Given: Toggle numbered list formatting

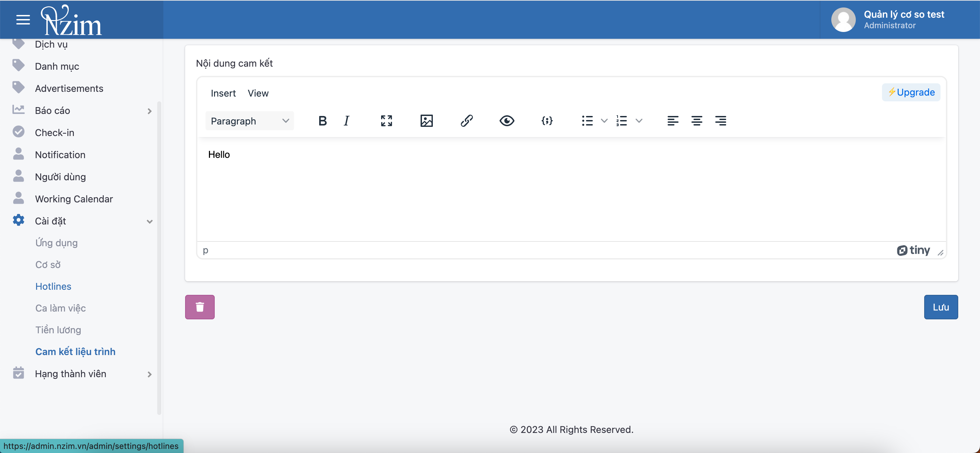Looking at the screenshot, I should pyautogui.click(x=622, y=121).
